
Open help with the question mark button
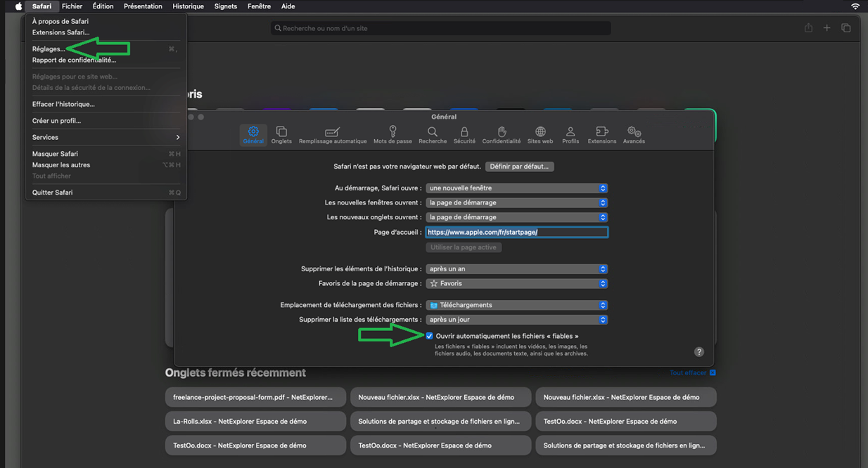coord(699,352)
